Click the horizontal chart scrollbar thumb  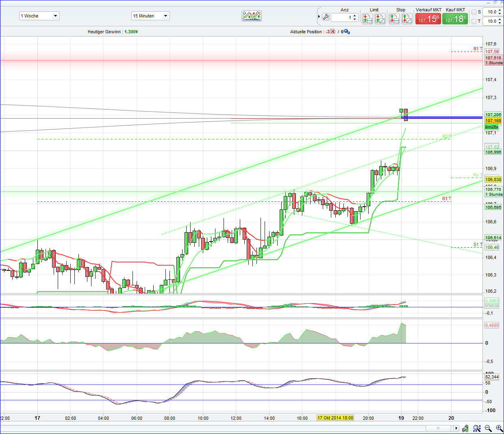(438, 428)
